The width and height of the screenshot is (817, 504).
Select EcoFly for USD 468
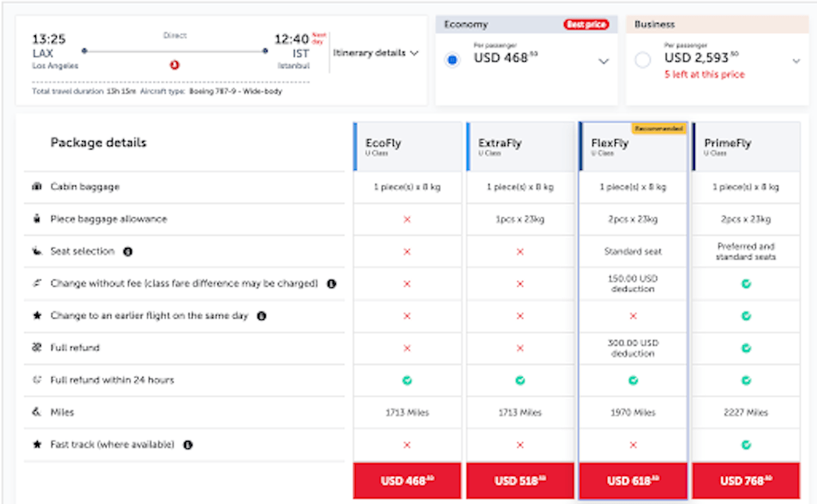408,481
